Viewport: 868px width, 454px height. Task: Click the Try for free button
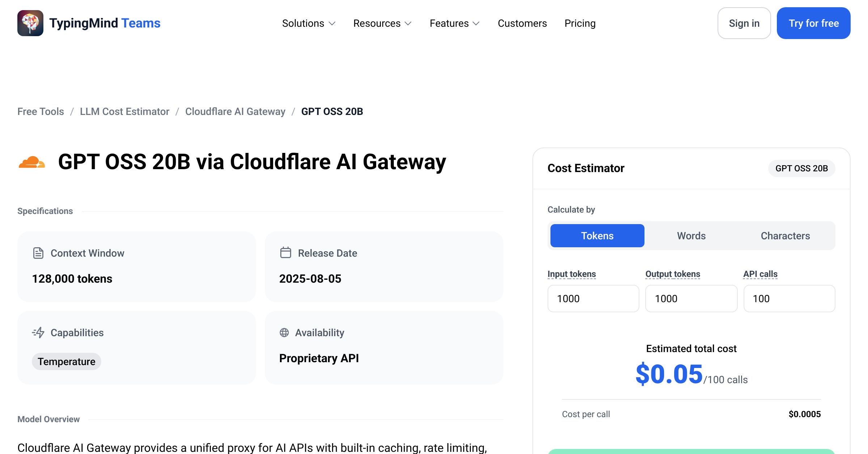(814, 23)
